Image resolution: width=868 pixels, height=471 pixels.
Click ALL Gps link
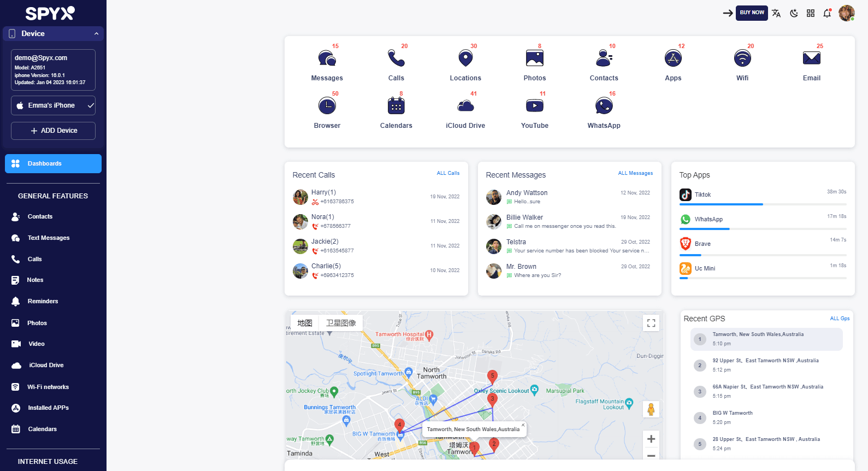pos(840,319)
